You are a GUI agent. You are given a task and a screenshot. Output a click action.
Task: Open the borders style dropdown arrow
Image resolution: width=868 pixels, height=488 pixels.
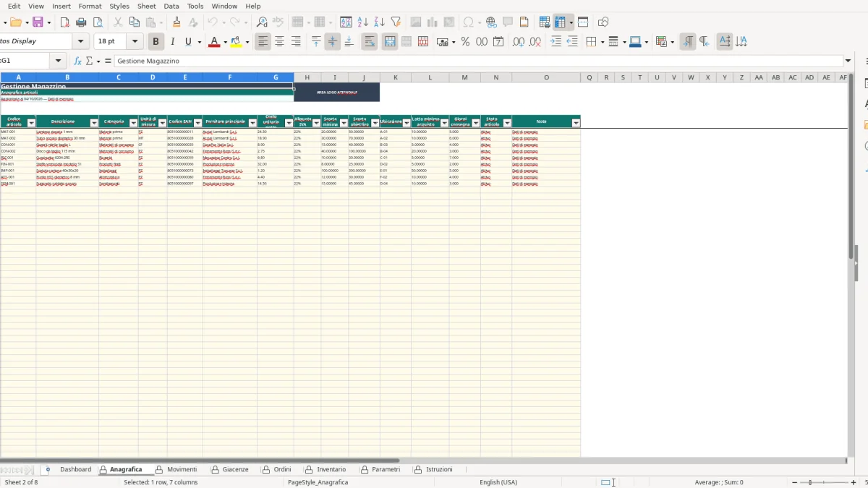[x=624, y=42]
